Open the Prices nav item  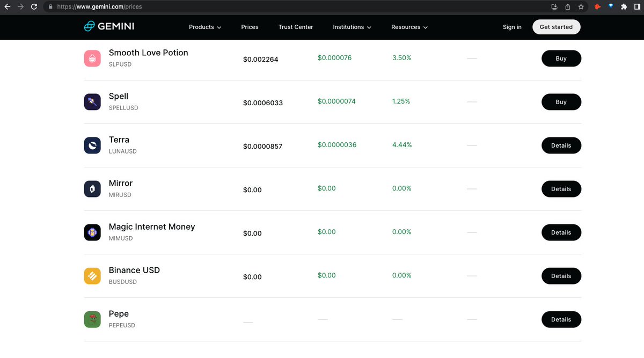pyautogui.click(x=250, y=27)
